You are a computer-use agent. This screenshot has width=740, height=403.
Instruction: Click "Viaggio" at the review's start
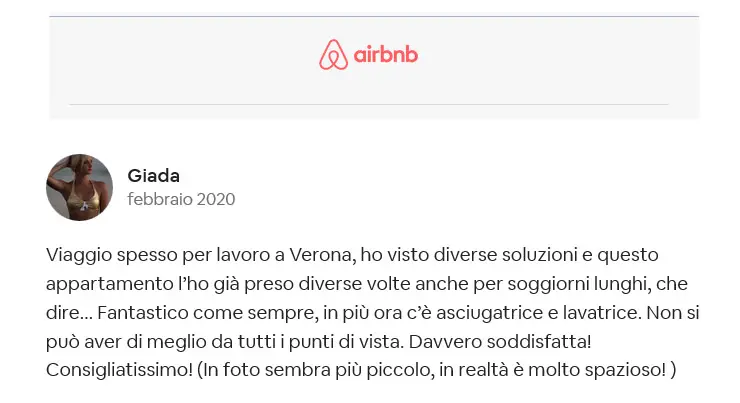point(79,256)
